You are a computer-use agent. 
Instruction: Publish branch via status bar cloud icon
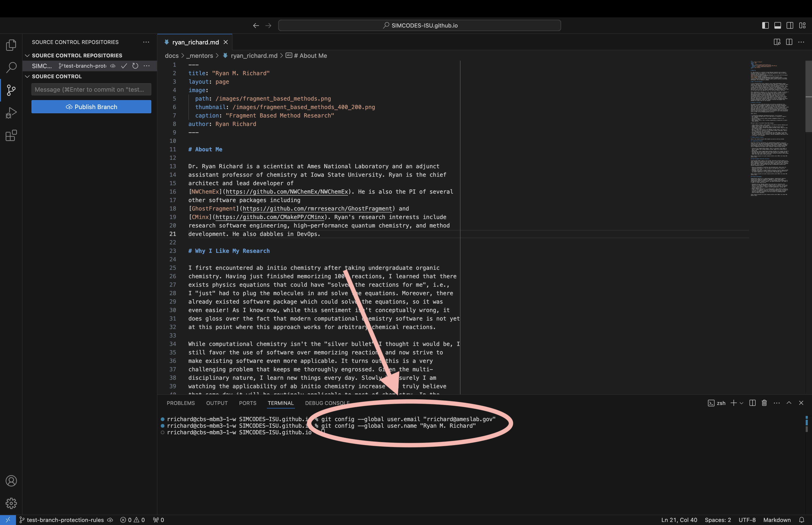pos(110,520)
